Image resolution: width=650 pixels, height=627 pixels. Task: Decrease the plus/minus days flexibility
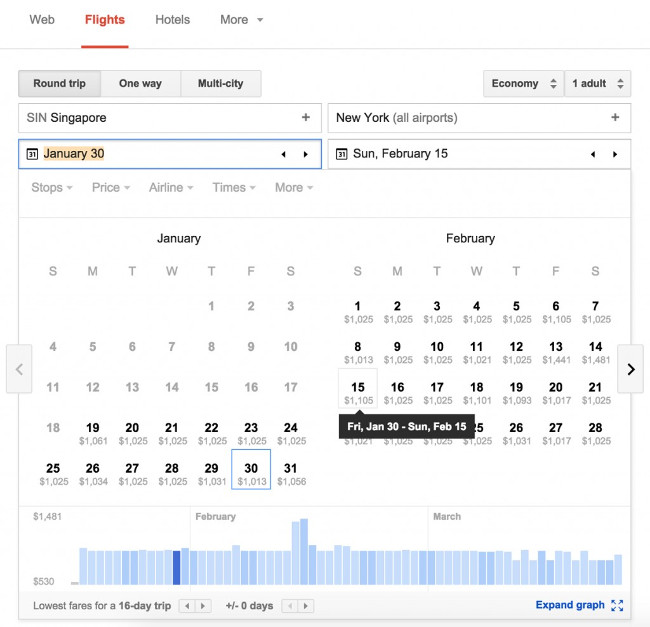[291, 606]
